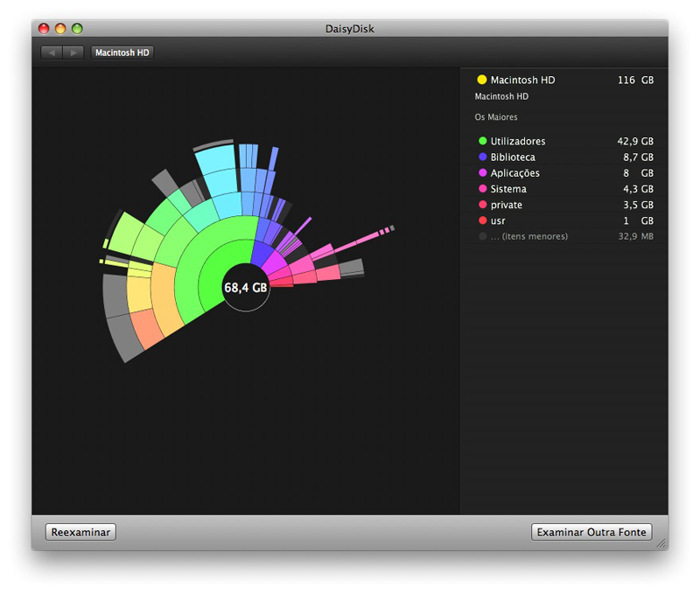Select the yellow Macintosh HD disk dot
The image size is (700, 594).
(x=482, y=80)
